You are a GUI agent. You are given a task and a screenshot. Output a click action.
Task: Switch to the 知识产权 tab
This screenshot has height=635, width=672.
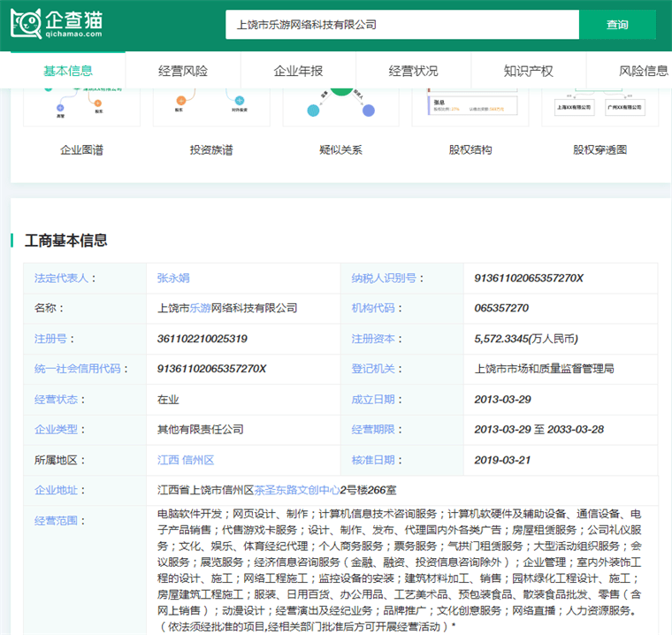click(528, 71)
